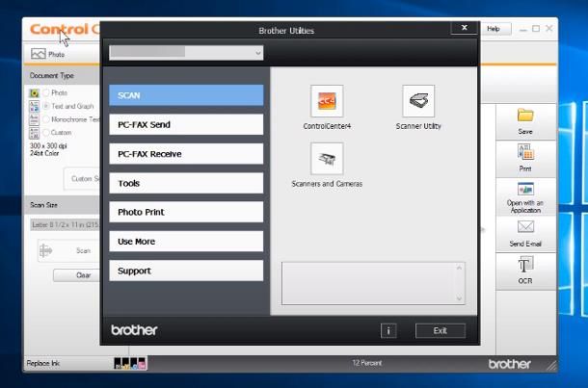
Task: Select the Use More menu category
Action: coord(186,242)
